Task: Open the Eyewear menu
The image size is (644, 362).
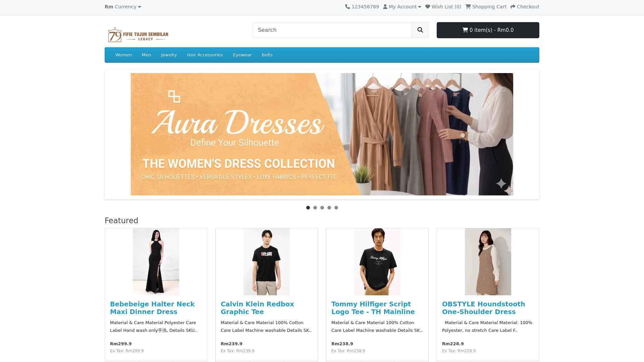Action: [x=242, y=55]
